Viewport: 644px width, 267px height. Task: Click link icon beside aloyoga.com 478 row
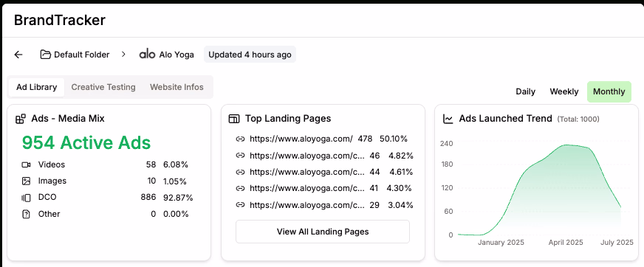[240, 139]
